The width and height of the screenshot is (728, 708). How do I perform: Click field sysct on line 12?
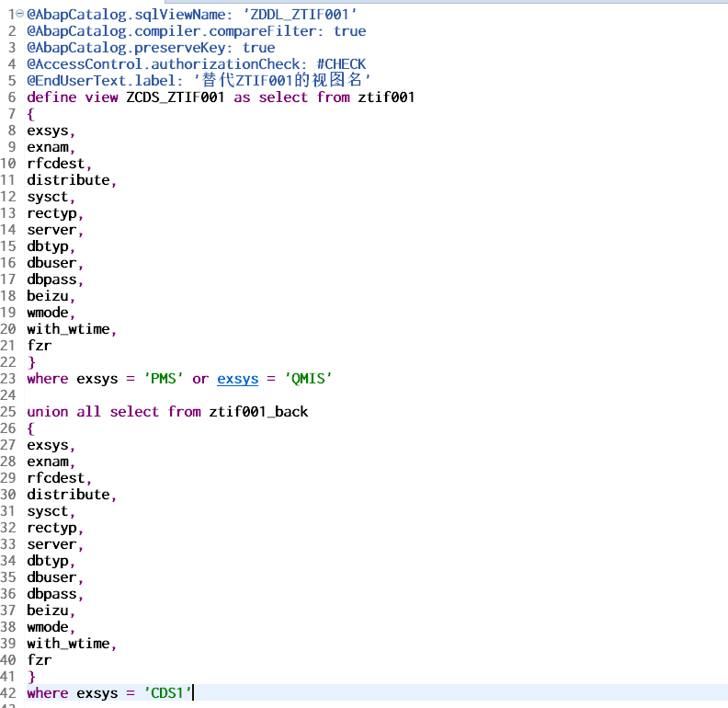pos(48,197)
